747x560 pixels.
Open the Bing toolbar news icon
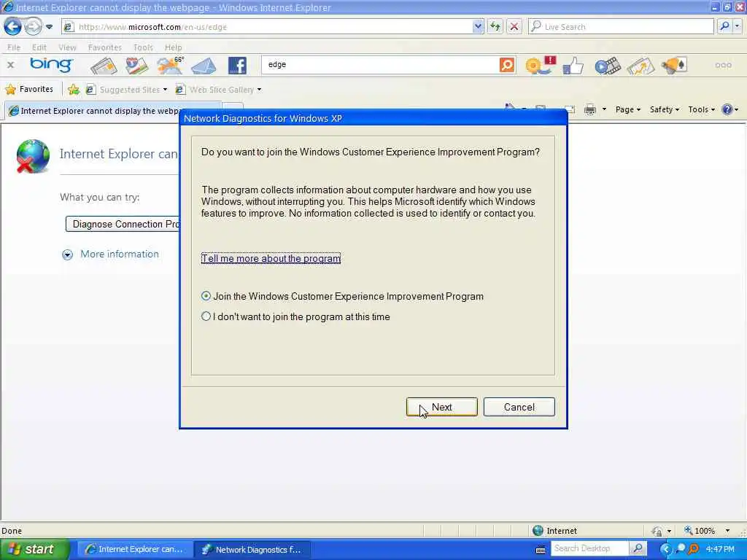point(104,66)
